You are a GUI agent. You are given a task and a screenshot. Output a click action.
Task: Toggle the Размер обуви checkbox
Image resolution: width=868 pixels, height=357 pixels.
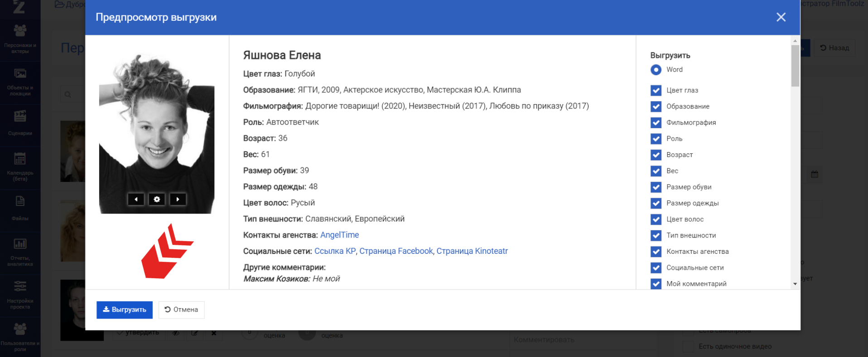[x=656, y=187]
